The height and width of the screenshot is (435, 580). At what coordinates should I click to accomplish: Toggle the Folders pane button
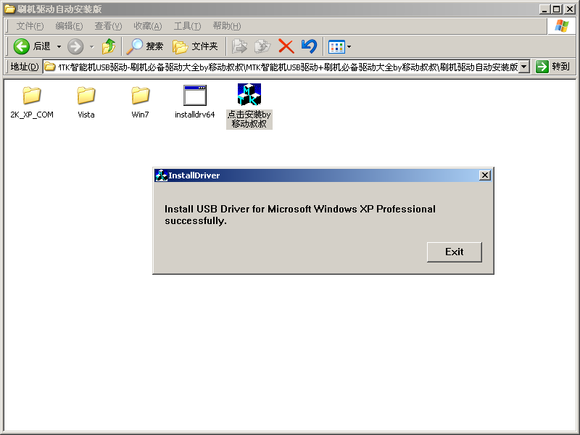click(195, 47)
